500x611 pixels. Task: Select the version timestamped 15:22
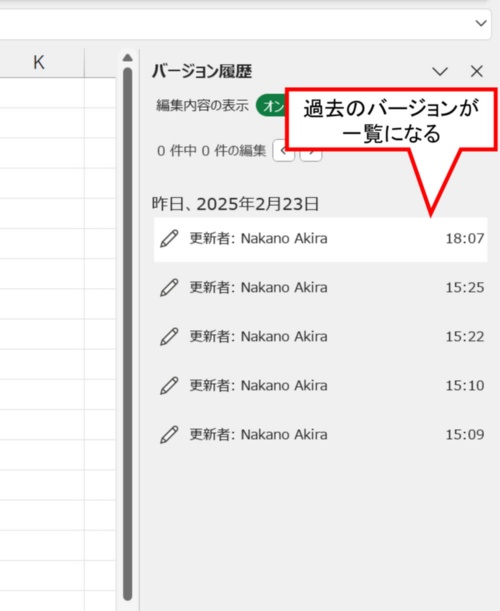coord(320,337)
